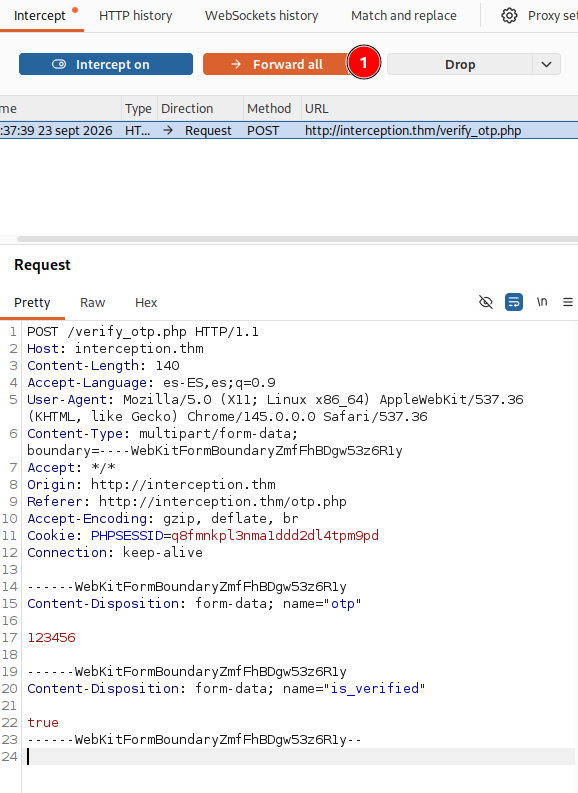Open the Intercept tab
Screen dimensions: 578x793
[40, 16]
